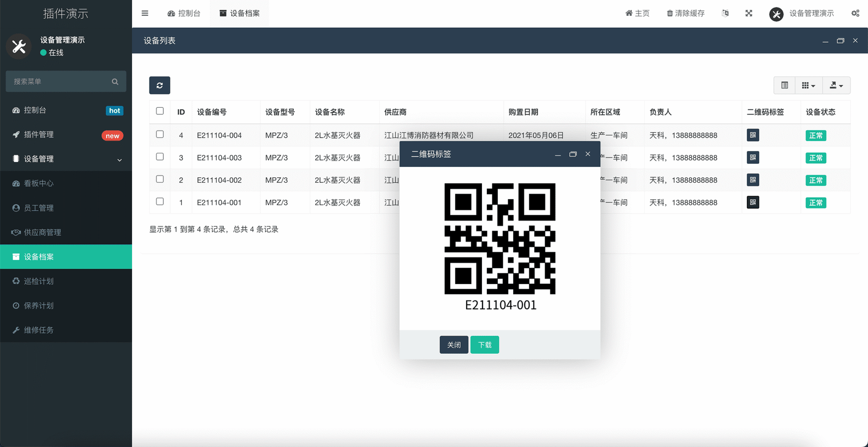Click the 搜索菜单 search field

pyautogui.click(x=60, y=81)
